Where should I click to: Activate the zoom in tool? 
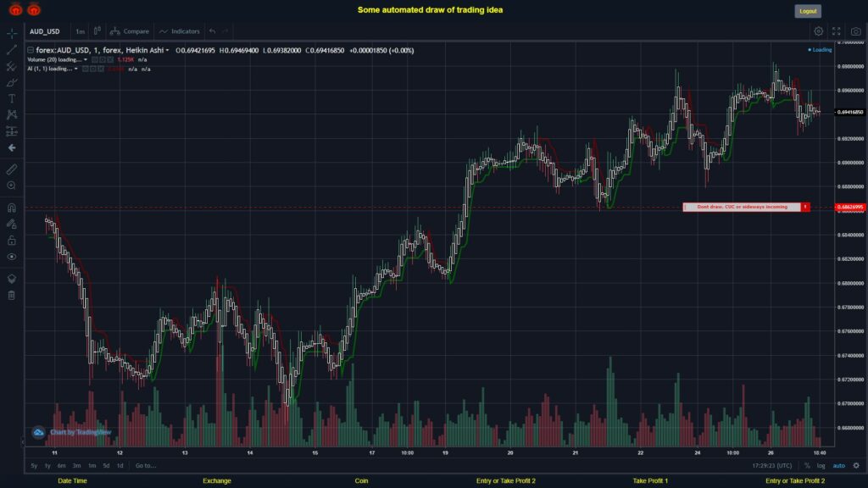pos(12,186)
